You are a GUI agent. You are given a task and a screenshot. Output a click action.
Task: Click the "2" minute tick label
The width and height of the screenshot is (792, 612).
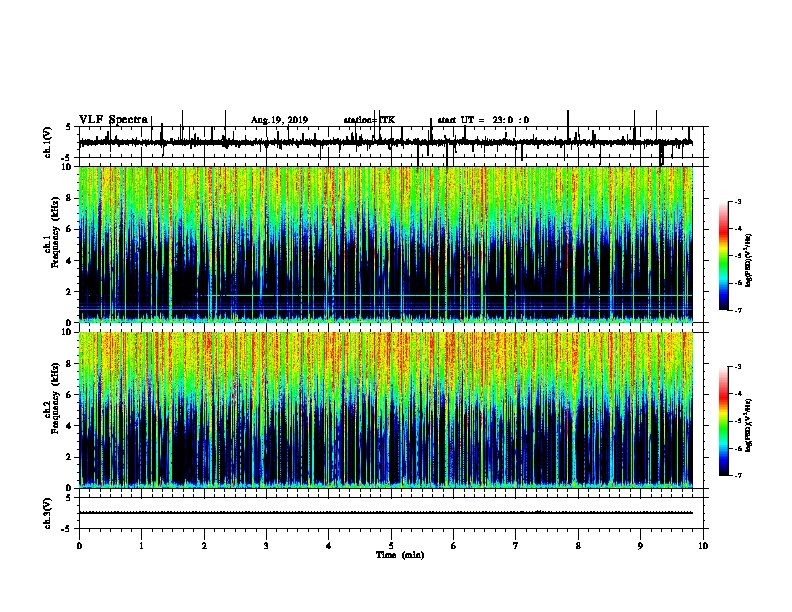204,546
